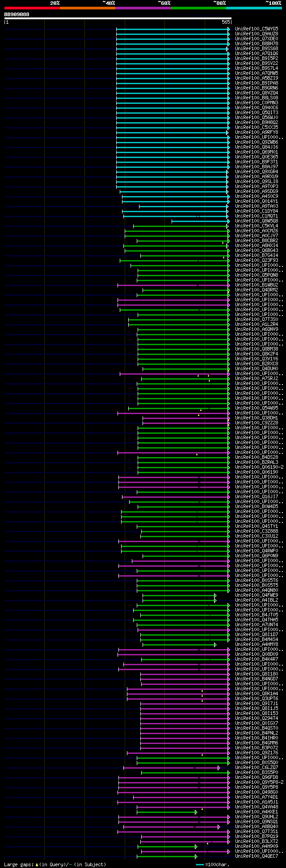Select label UniRef100_A5BZI9
Screen dimensions: 286x868
pyautogui.click(x=257, y=78)
